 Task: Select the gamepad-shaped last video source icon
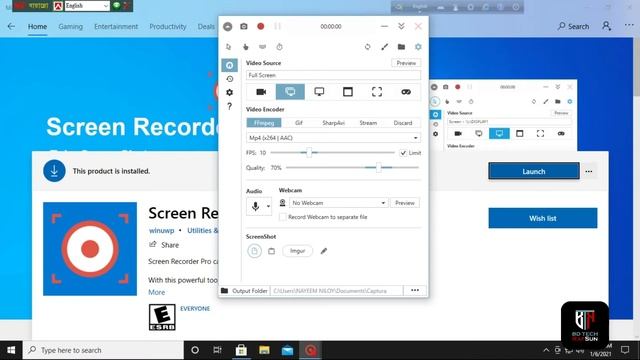[x=406, y=92]
